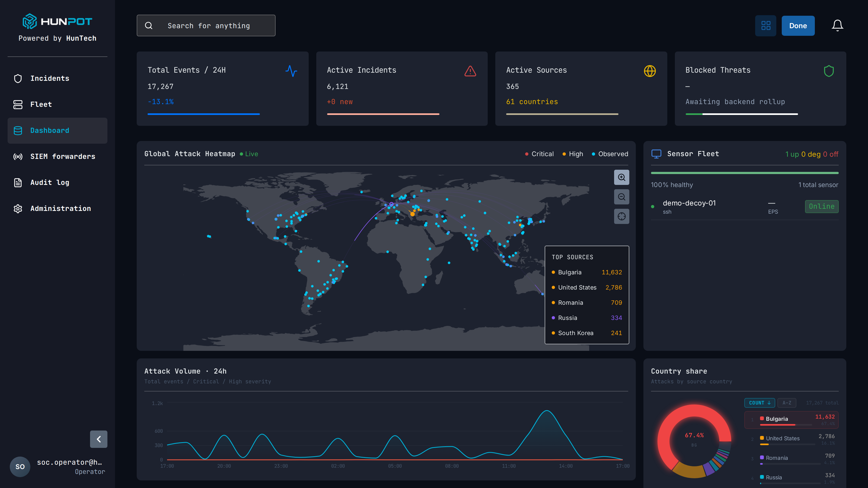Click the Total Events / 24H card
868x488 pixels.
pos(222,89)
